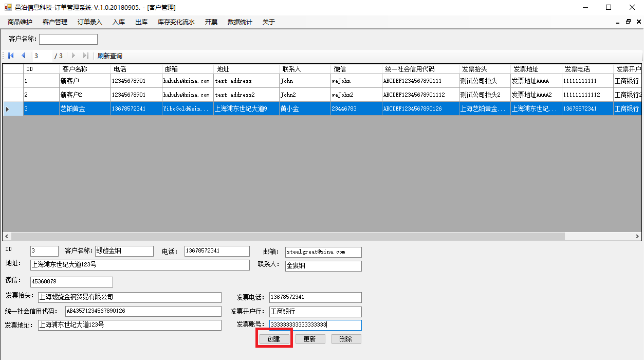This screenshot has height=360, width=644.
Task: Click the cell 测试公司抬头2
Action: tap(485, 95)
